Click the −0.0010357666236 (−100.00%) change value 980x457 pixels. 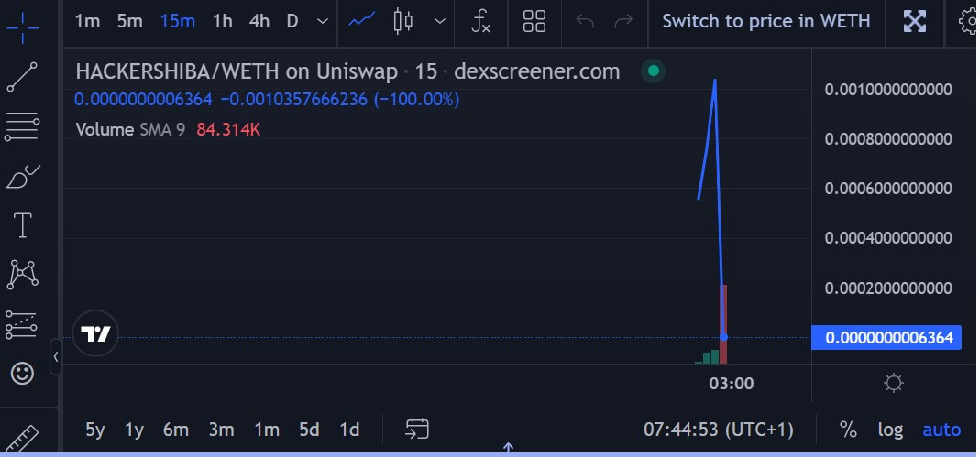pyautogui.click(x=340, y=99)
